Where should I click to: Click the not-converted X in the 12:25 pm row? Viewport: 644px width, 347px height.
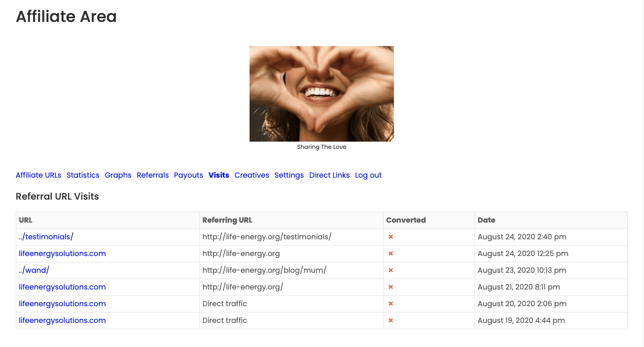click(x=391, y=253)
